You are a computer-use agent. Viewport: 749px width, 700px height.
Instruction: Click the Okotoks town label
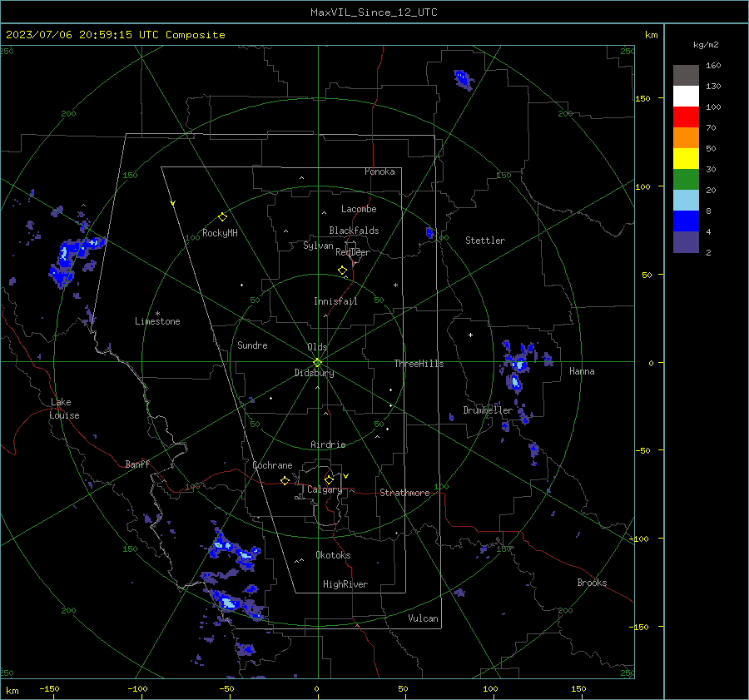pyautogui.click(x=333, y=555)
